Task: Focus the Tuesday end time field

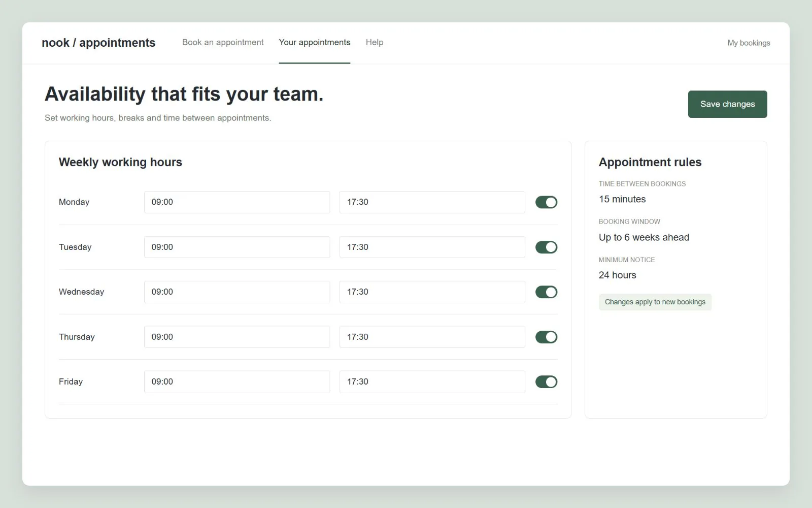Action: pos(432,247)
